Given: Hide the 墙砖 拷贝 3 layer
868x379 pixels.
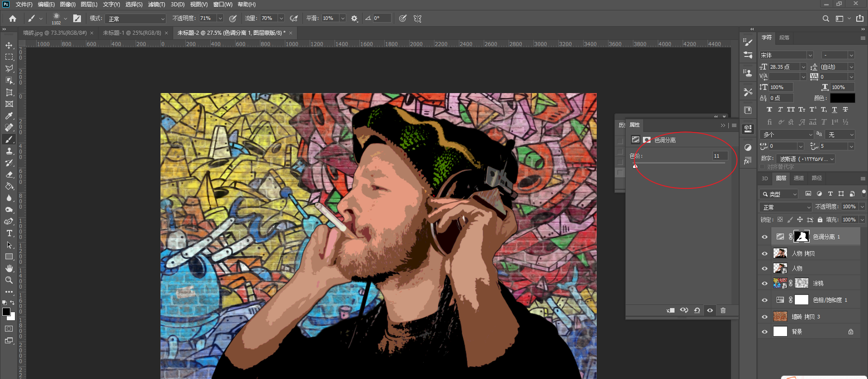Looking at the screenshot, I should click(x=764, y=317).
